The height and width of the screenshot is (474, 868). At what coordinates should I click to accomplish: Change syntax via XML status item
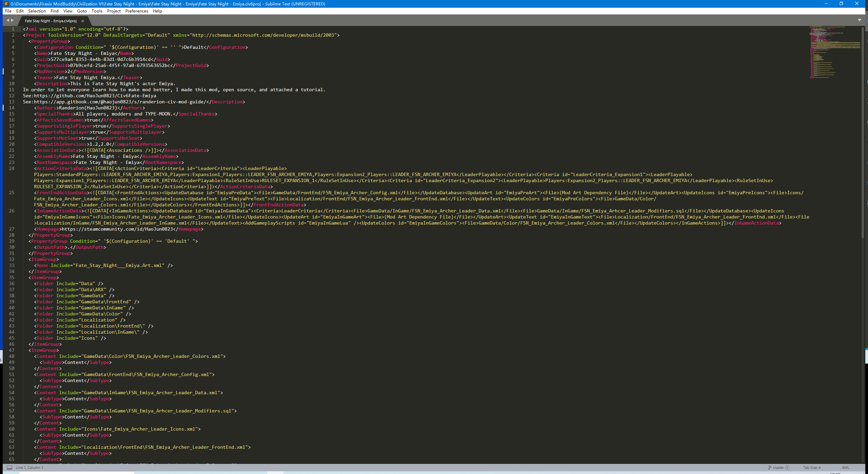pos(845,468)
